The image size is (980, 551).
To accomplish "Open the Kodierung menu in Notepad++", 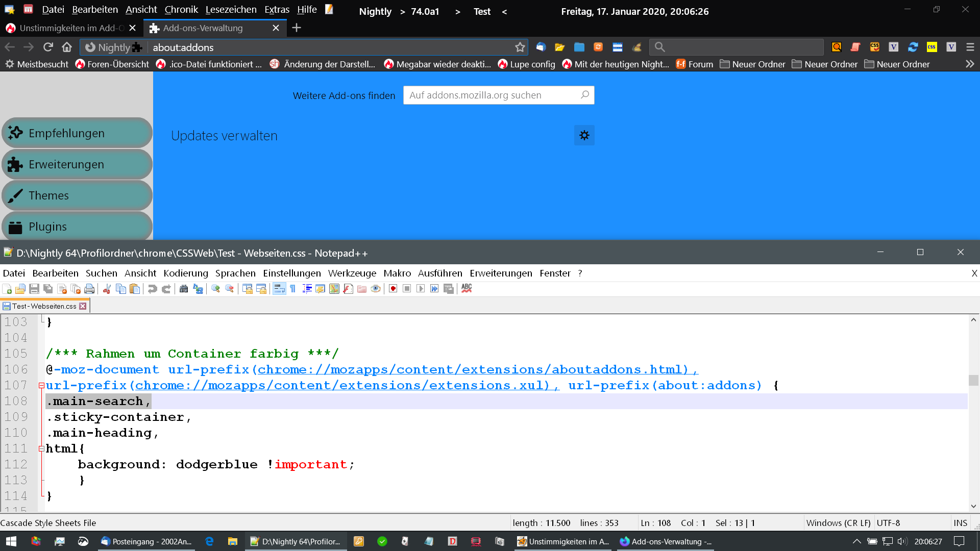I will (186, 273).
